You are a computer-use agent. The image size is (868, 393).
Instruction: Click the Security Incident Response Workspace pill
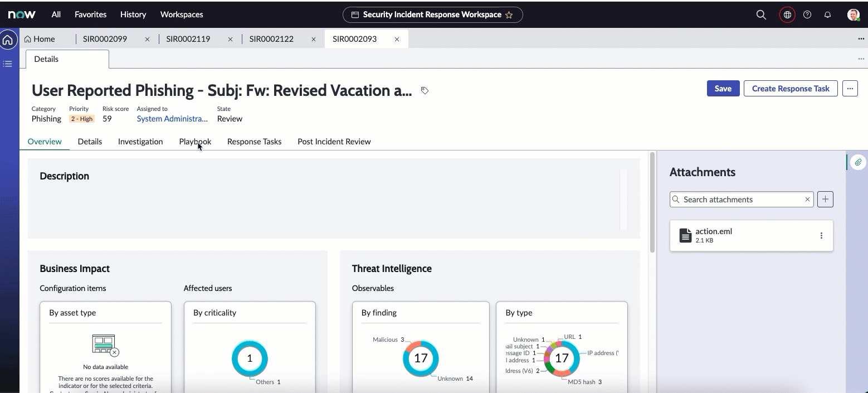(432, 15)
